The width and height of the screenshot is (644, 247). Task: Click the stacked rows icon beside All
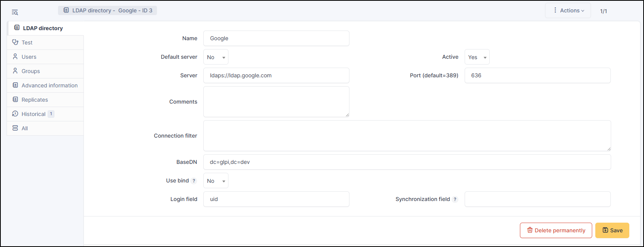point(15,128)
